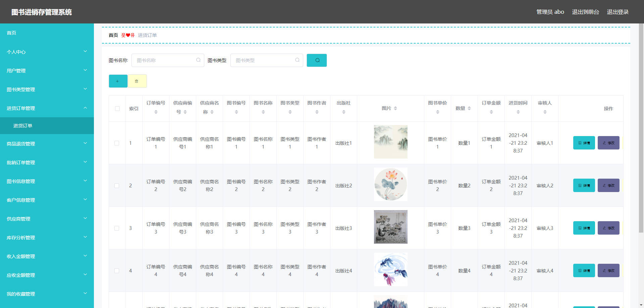Sort by the 供应商编号 column arrows
The height and width of the screenshot is (308, 644).
pos(185,112)
